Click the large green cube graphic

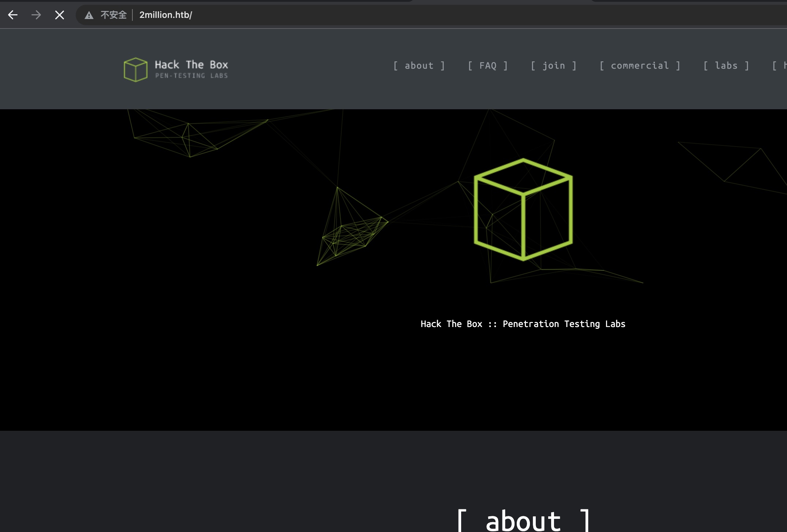click(x=523, y=210)
